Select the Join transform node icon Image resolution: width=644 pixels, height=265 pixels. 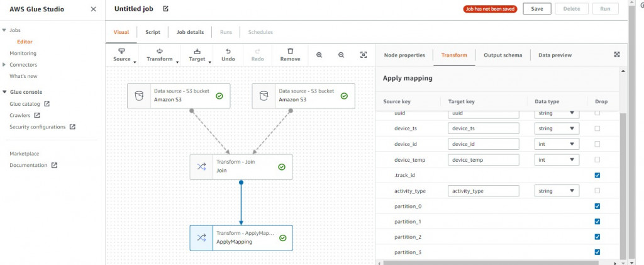pos(202,167)
